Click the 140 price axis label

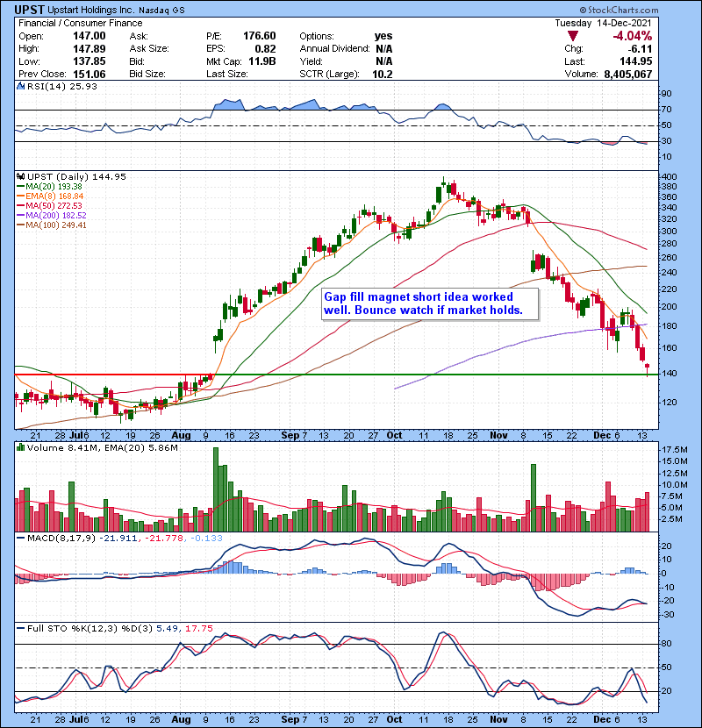(x=670, y=374)
